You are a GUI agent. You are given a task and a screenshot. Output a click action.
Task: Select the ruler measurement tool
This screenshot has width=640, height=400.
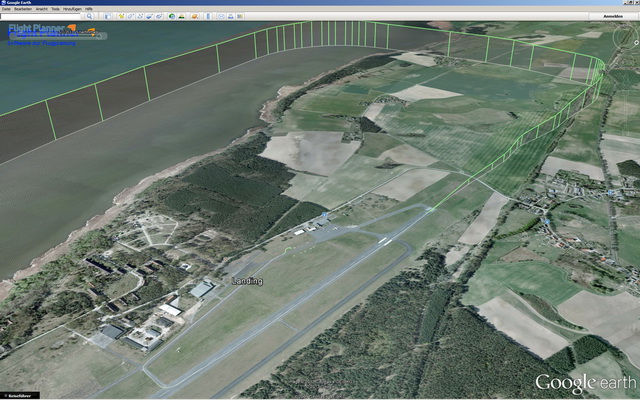pos(208,16)
